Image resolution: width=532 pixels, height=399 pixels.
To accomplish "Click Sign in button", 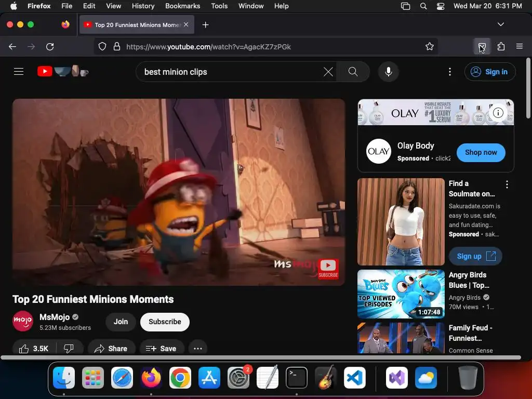I will click(490, 72).
